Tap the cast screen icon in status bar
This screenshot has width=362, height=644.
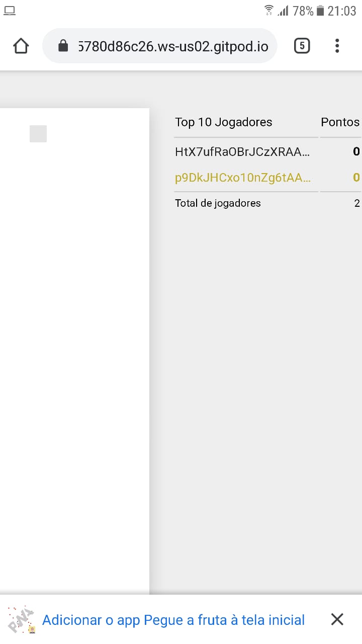pyautogui.click(x=9, y=11)
